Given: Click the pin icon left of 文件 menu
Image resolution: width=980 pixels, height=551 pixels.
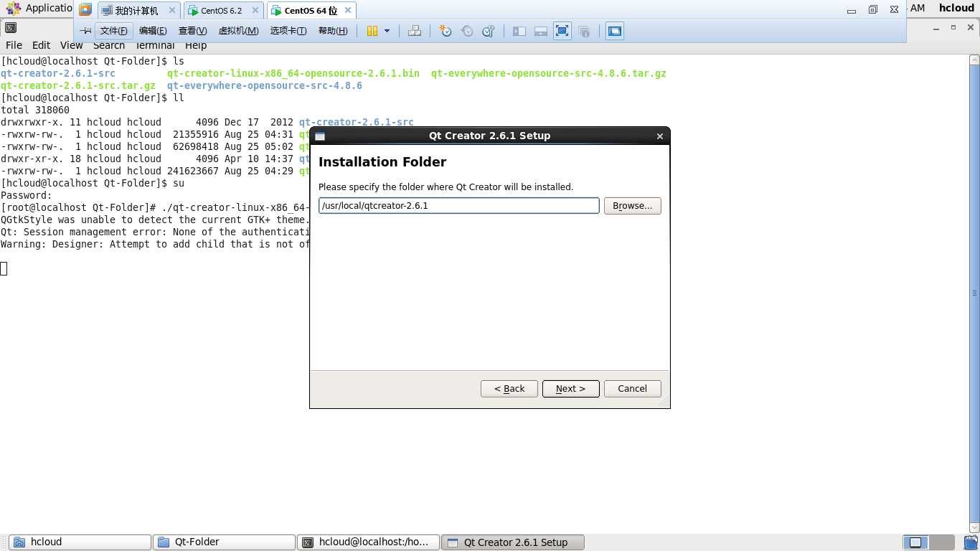Looking at the screenshot, I should [85, 31].
